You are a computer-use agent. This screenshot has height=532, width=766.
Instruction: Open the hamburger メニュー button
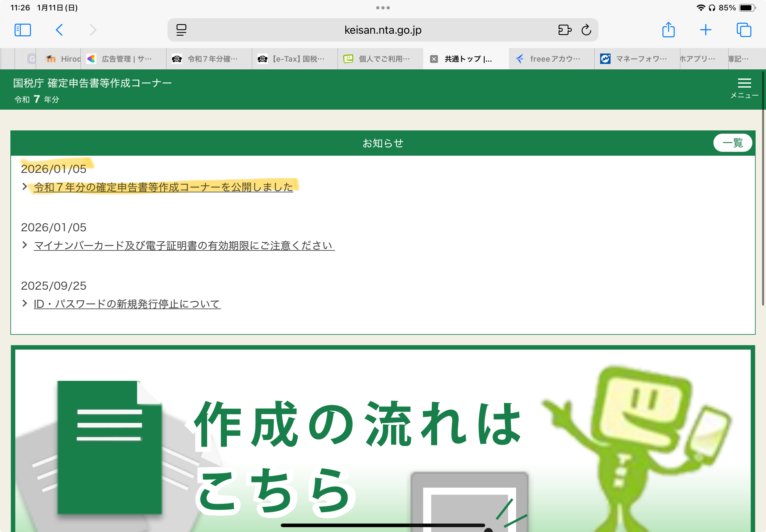tap(744, 88)
